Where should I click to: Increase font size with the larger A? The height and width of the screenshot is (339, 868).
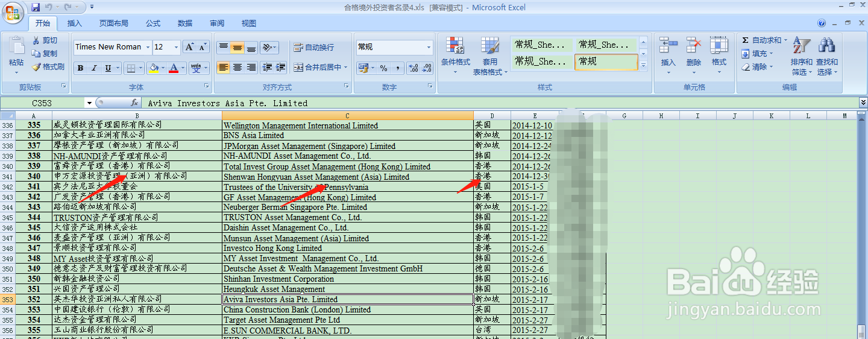pos(189,47)
